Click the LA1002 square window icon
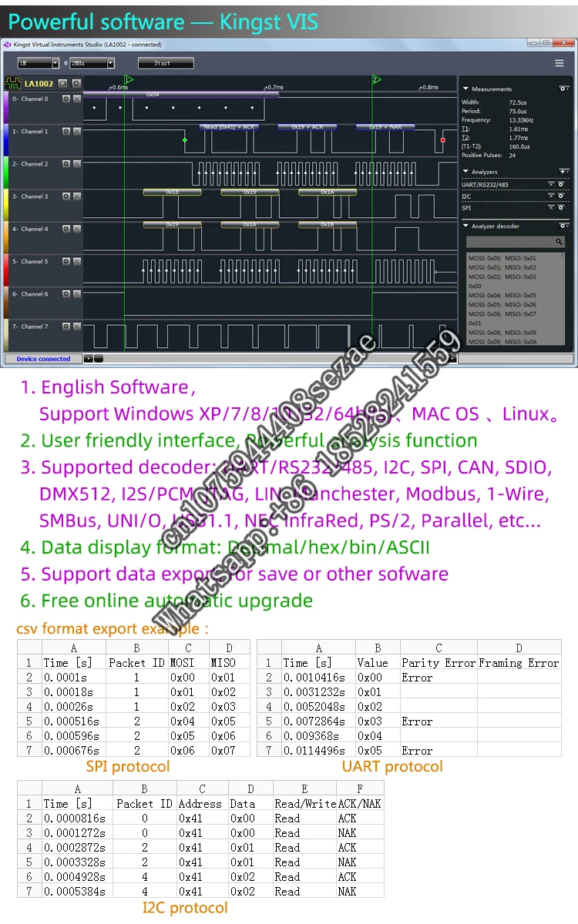The height and width of the screenshot is (924, 578). point(63,83)
